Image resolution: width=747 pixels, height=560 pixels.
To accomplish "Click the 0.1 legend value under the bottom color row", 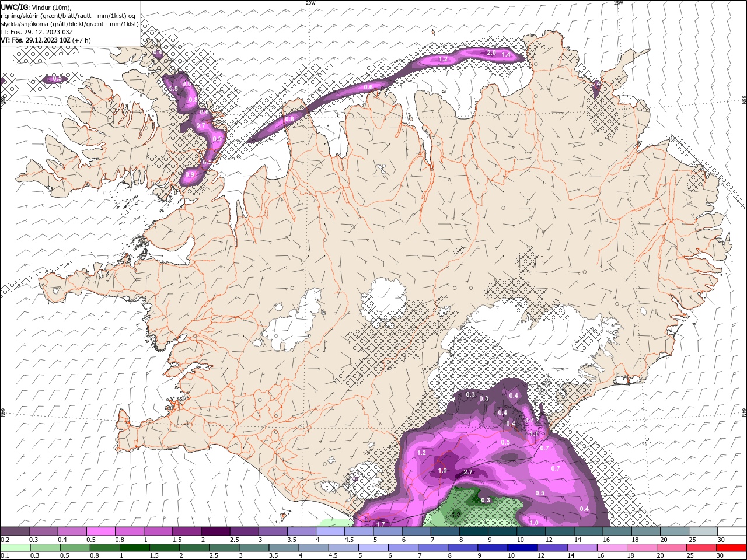I will [5, 556].
